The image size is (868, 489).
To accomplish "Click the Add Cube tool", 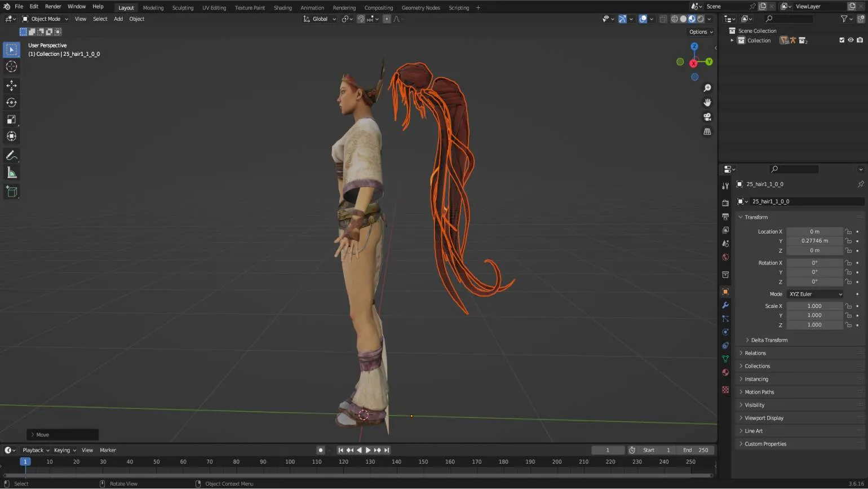I will (11, 192).
